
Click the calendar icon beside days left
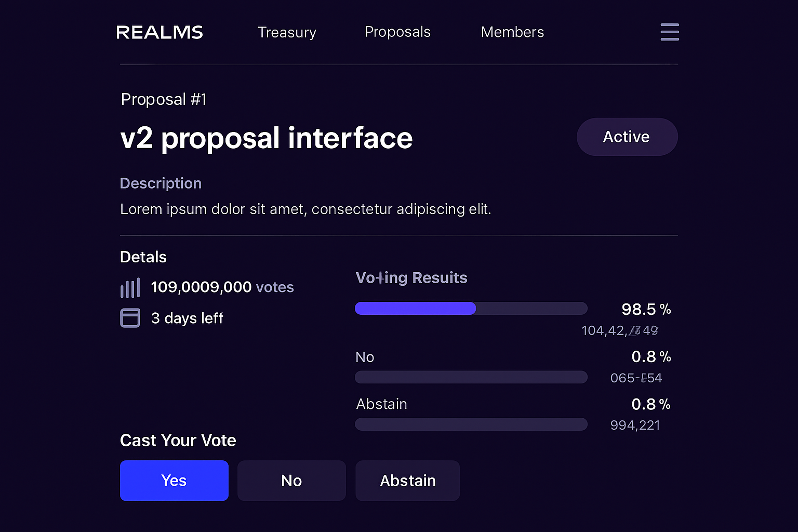coord(130,318)
